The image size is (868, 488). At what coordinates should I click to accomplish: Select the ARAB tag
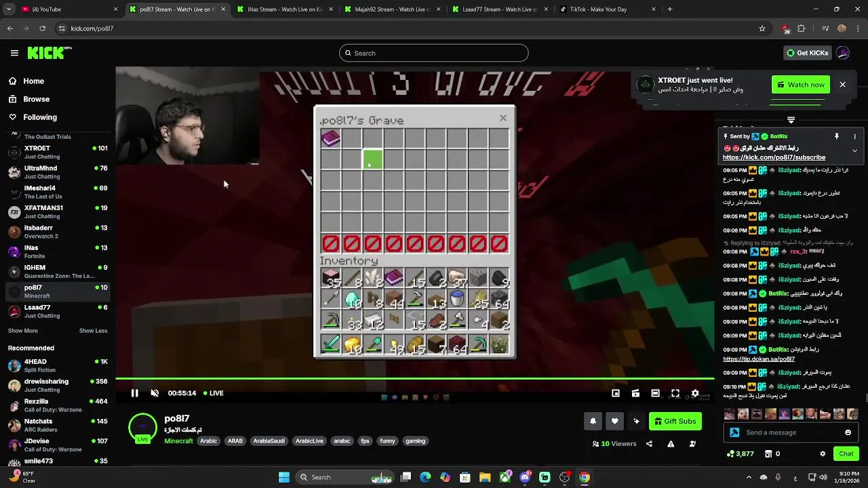[x=235, y=441]
